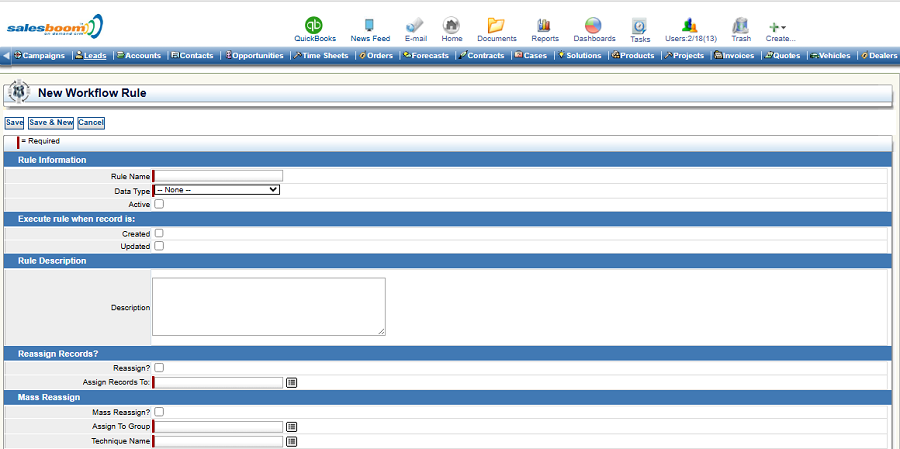Open the Dashboards icon

pyautogui.click(x=594, y=25)
